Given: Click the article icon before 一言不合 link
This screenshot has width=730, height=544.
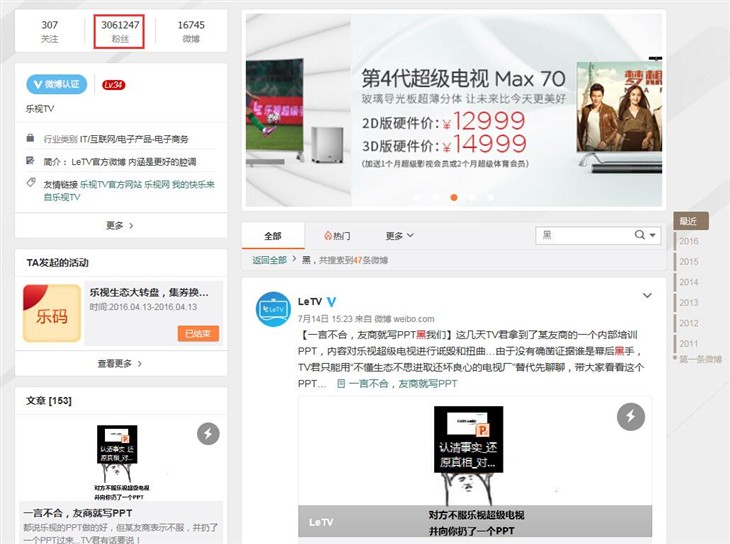Looking at the screenshot, I should tap(341, 383).
